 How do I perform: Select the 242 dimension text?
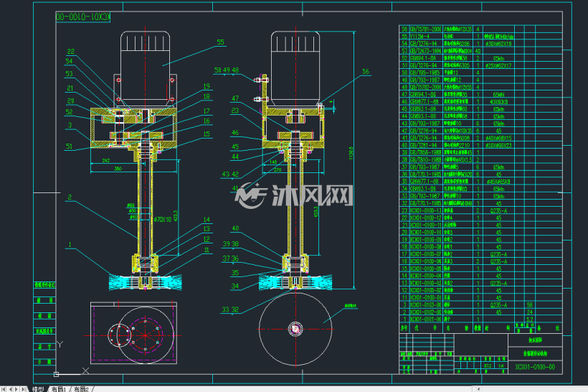[x=106, y=160]
